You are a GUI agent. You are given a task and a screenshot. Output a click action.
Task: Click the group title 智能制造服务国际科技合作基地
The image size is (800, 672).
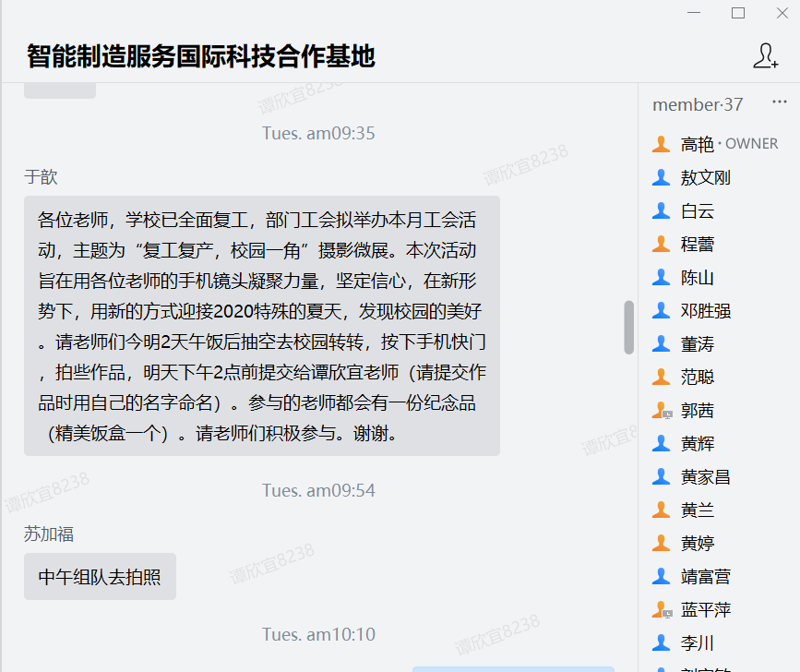tap(201, 56)
